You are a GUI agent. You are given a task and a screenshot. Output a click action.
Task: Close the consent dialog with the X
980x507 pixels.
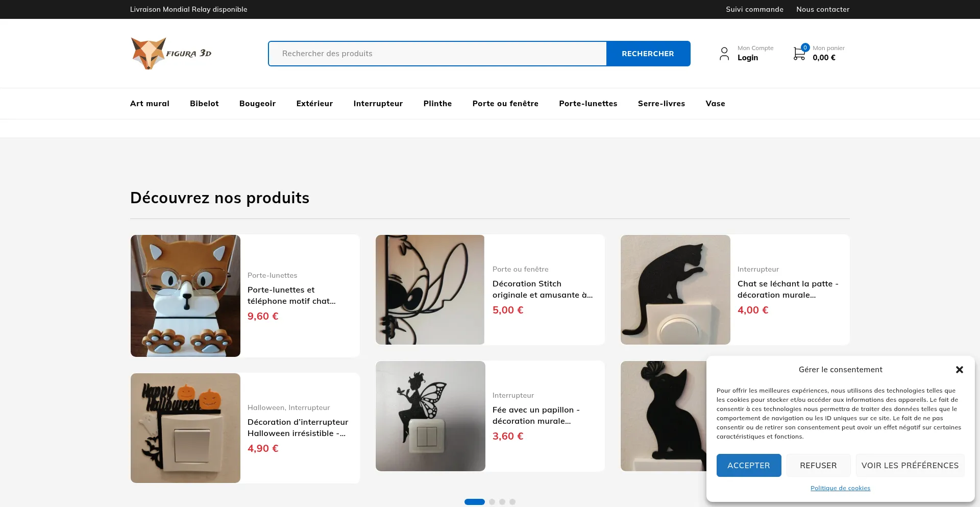pyautogui.click(x=959, y=370)
